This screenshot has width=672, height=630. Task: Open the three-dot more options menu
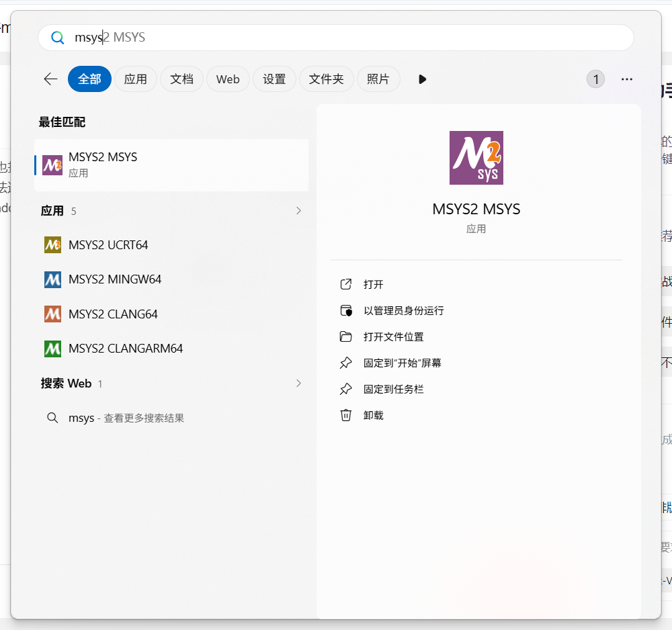[x=626, y=79]
